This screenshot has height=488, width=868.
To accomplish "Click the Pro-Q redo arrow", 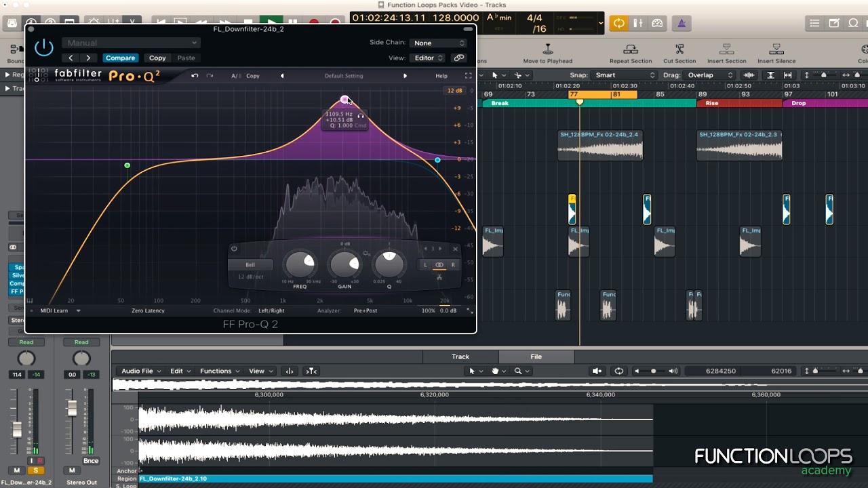I will (210, 76).
